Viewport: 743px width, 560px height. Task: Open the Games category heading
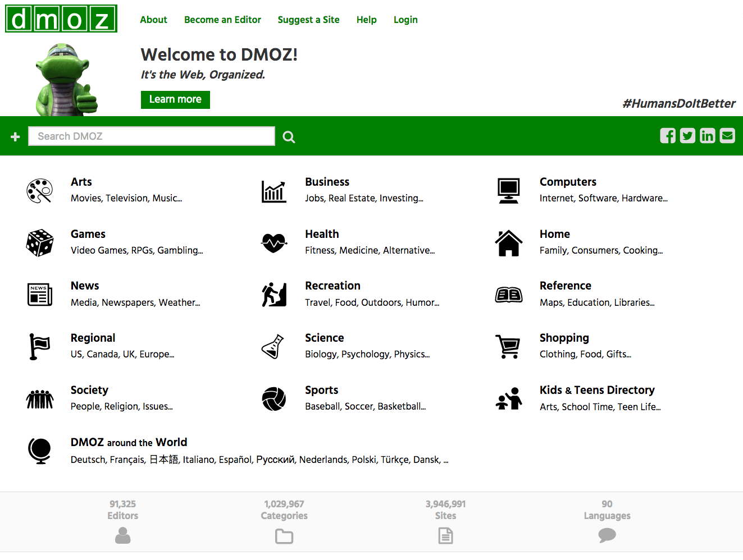pyautogui.click(x=88, y=234)
